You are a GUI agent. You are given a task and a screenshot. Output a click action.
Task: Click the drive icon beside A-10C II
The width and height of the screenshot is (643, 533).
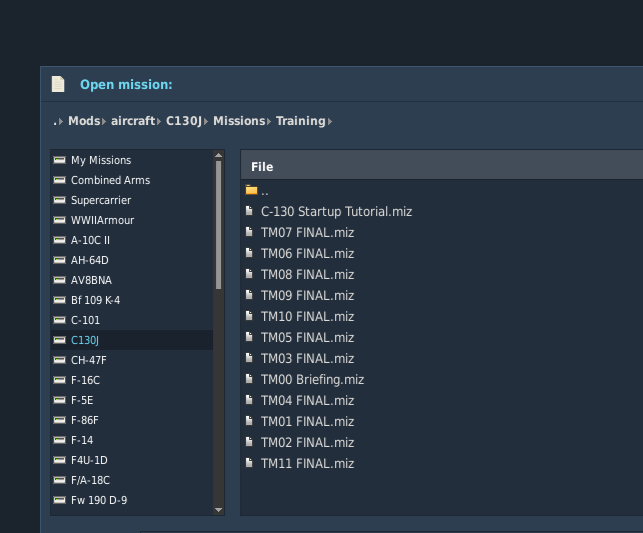[x=59, y=240]
